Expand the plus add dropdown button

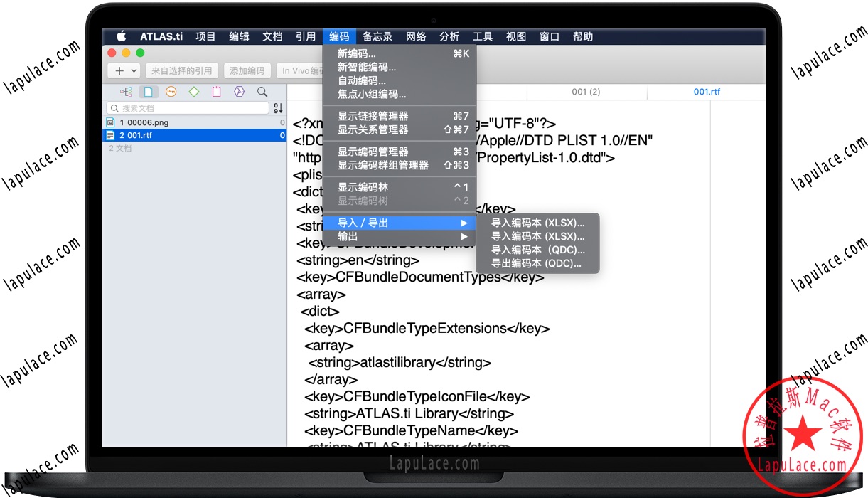tap(126, 70)
